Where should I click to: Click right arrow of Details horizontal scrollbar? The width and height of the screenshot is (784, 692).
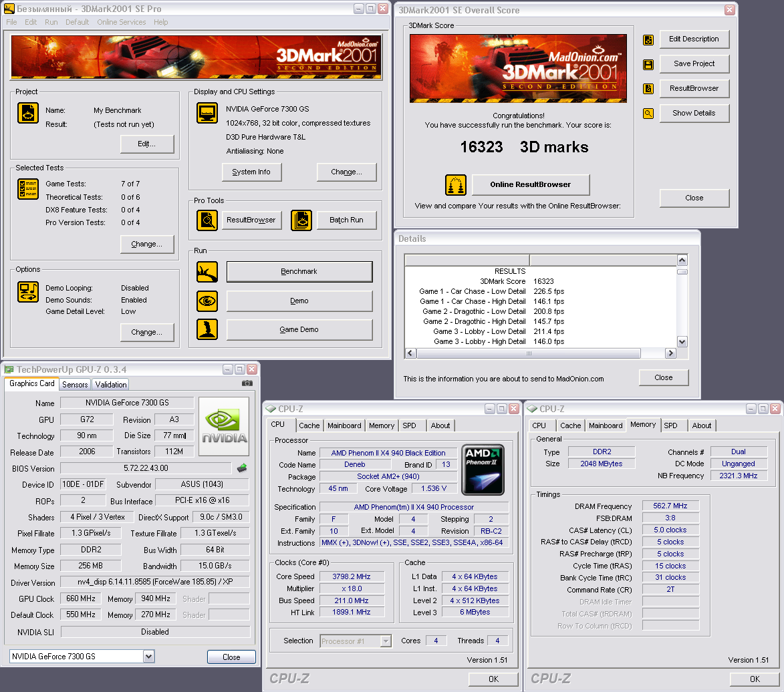pos(670,353)
